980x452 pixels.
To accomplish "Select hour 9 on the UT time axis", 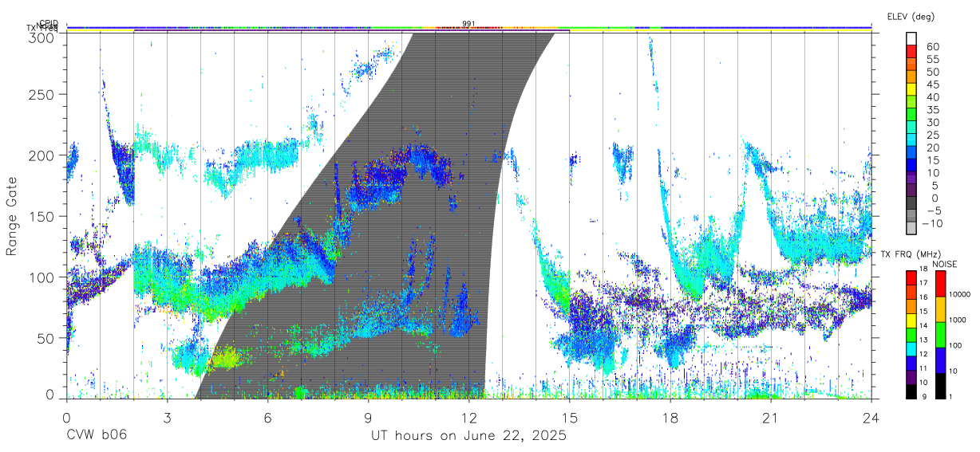I will 368,417.
